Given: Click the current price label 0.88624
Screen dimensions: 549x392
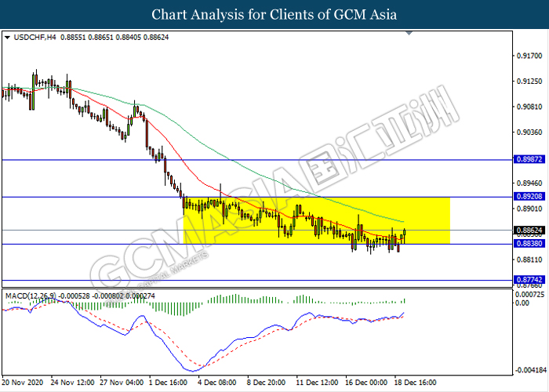Looking at the screenshot, I should click(529, 230).
